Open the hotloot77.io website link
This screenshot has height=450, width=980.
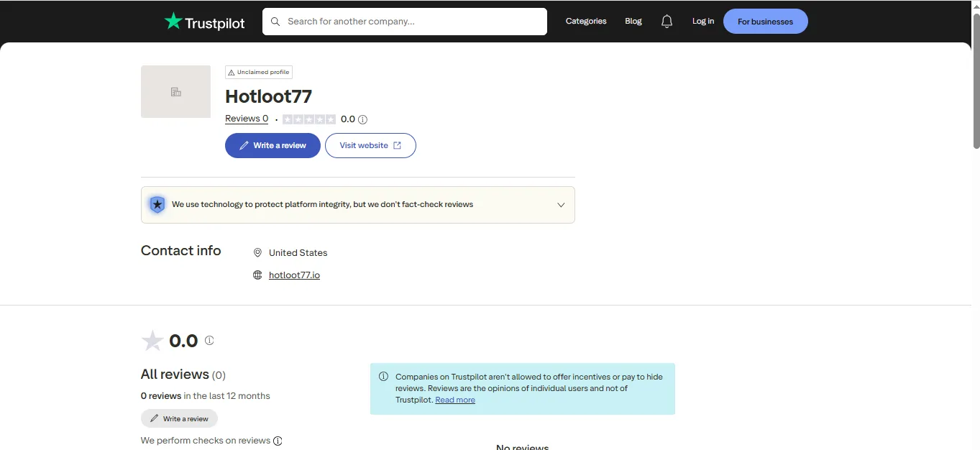(x=294, y=275)
